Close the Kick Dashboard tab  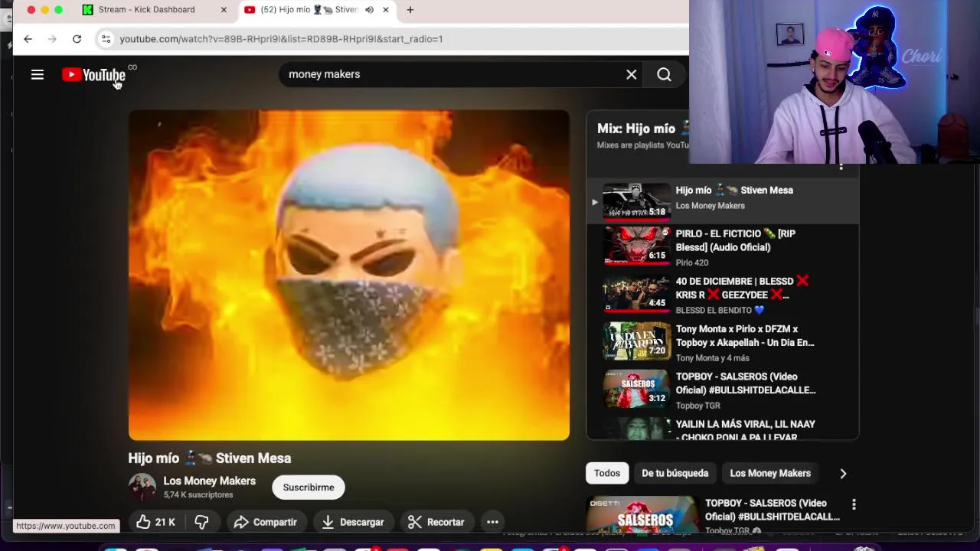coord(224,10)
